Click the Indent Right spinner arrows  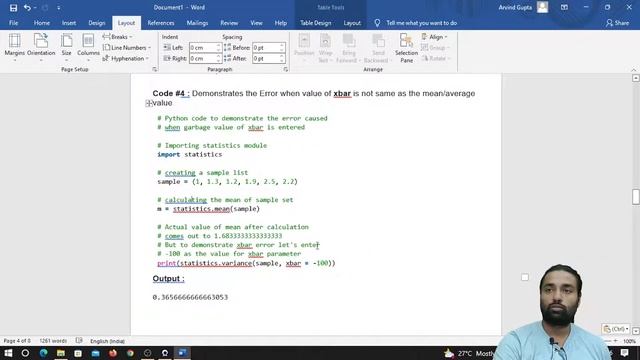218,58
